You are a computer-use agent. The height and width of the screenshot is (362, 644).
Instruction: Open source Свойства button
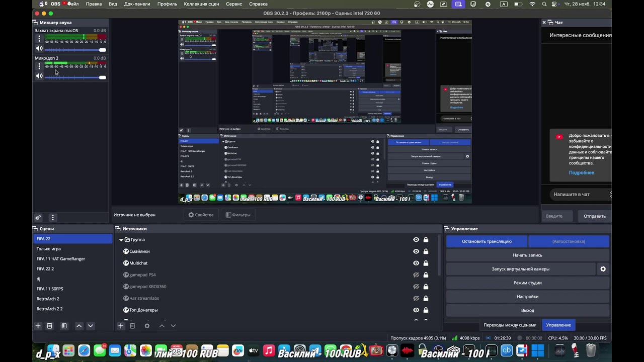click(201, 215)
